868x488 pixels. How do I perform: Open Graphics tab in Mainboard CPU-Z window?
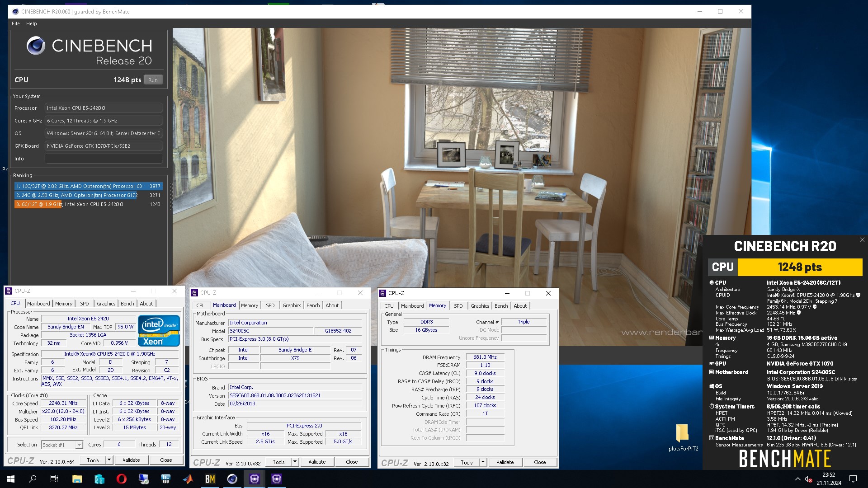click(x=292, y=306)
